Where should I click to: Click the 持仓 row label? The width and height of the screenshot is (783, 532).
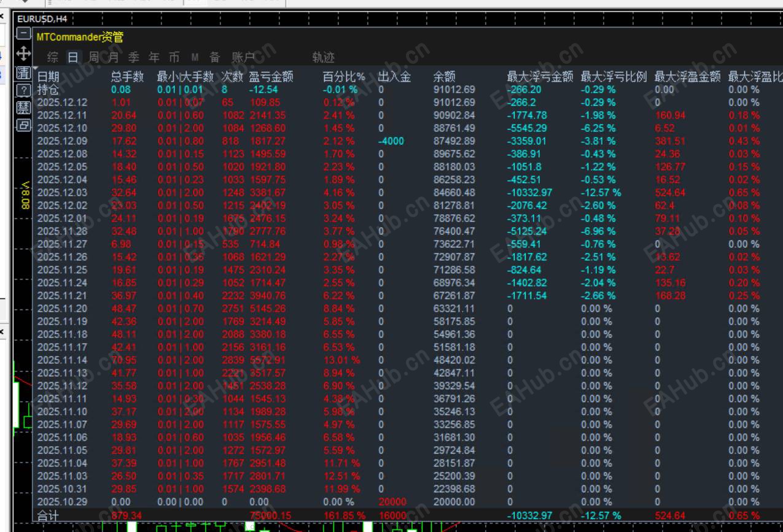click(x=48, y=90)
